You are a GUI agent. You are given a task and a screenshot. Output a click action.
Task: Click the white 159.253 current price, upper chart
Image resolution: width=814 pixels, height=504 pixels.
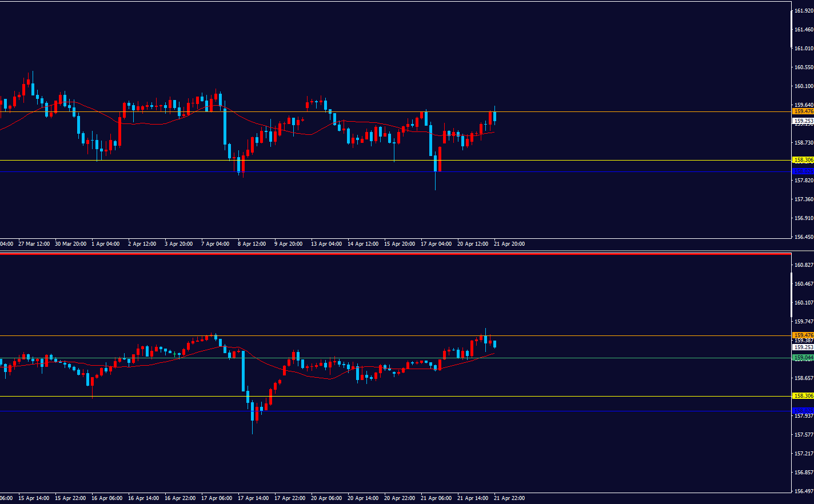click(x=803, y=121)
